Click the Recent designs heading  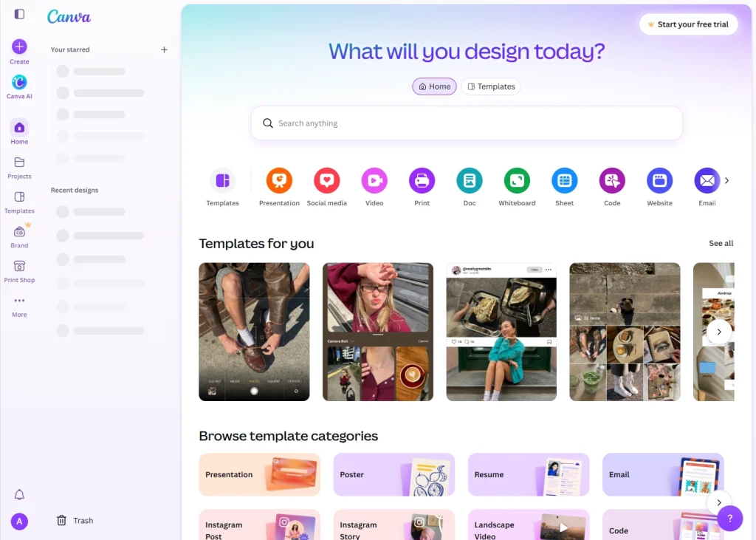pos(75,190)
